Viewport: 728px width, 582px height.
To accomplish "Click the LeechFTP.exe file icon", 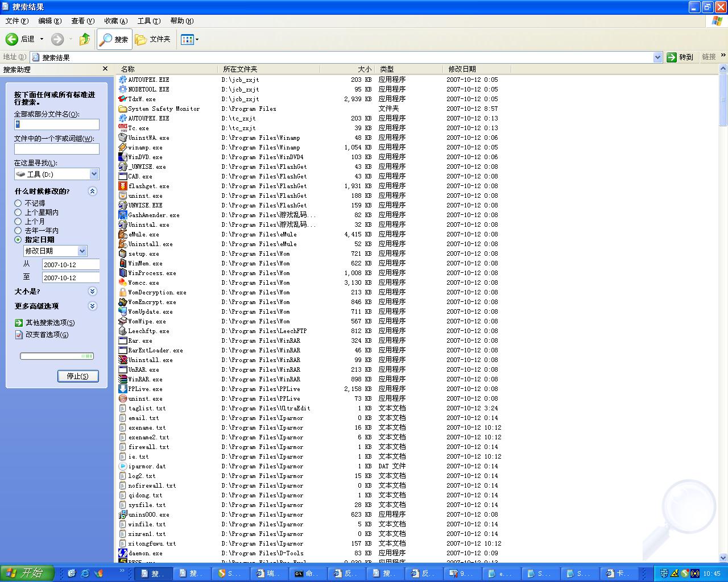I will coord(123,331).
